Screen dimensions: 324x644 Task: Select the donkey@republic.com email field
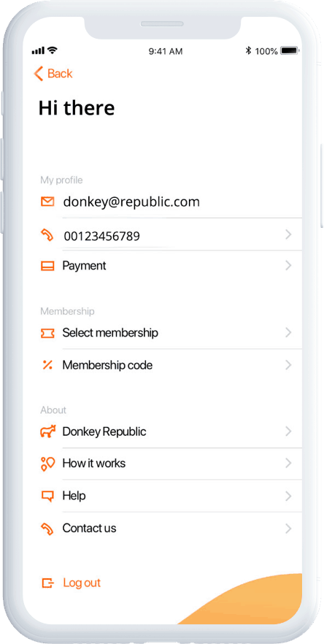(171, 202)
